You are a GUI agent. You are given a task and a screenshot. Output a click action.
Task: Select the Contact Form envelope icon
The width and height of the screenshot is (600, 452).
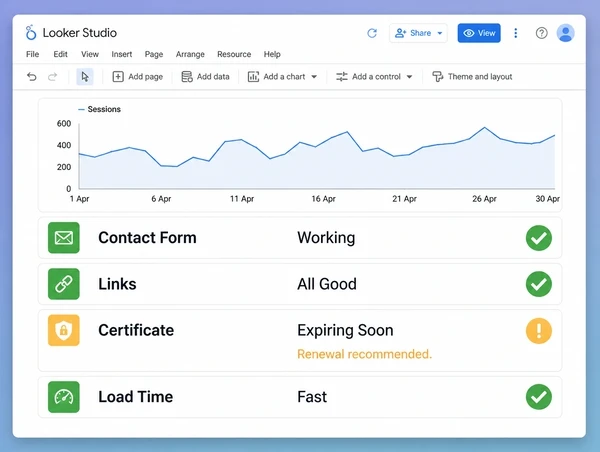tap(64, 238)
